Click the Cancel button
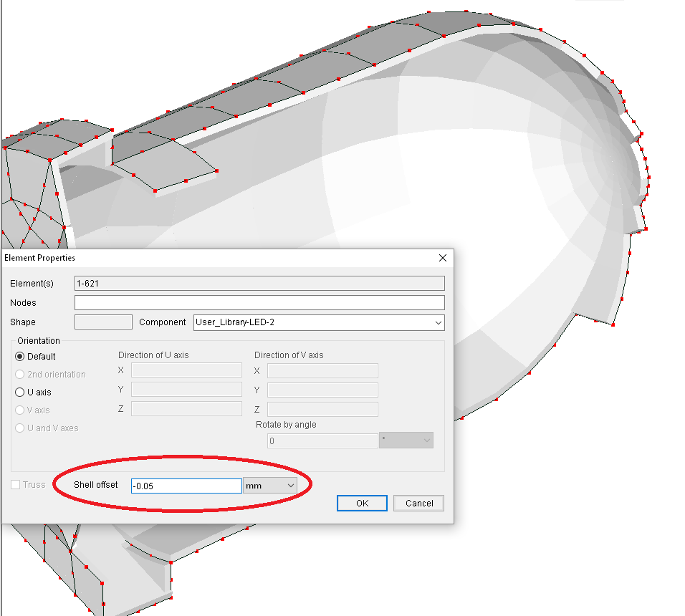 (419, 503)
